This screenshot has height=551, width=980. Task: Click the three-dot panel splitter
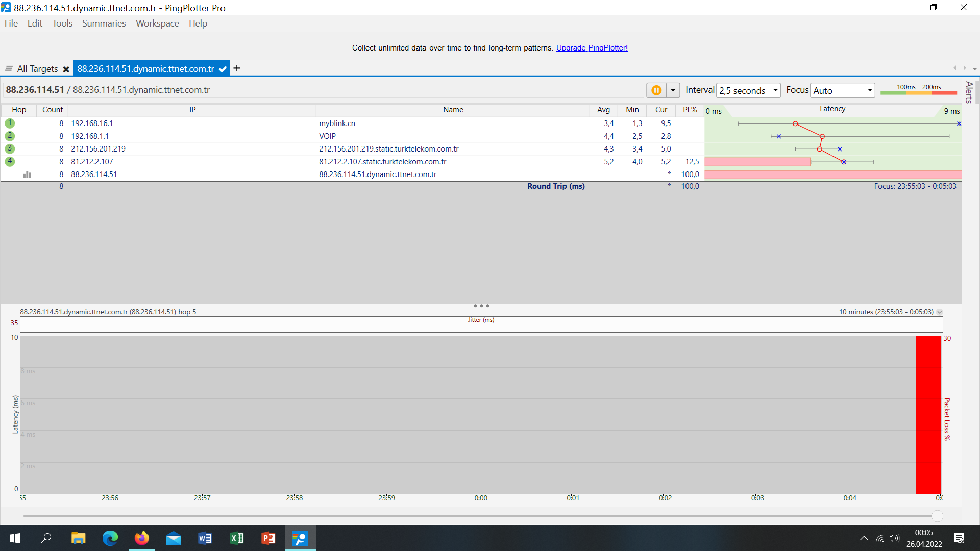[481, 306]
